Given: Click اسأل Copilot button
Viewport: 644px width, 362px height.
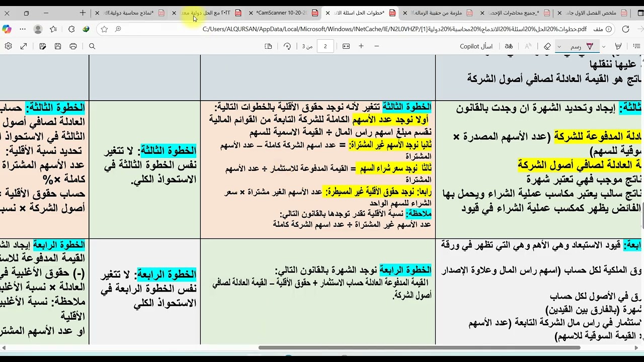Looking at the screenshot, I should (x=476, y=46).
